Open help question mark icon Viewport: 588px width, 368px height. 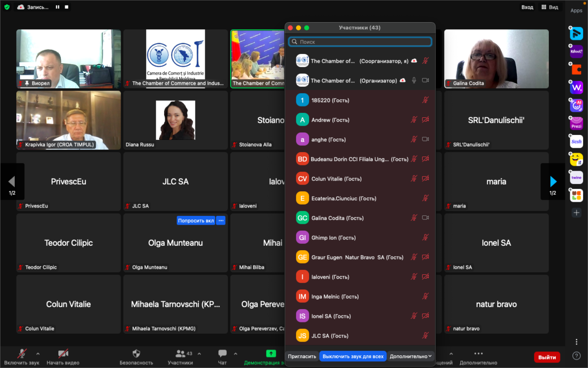pos(577,355)
